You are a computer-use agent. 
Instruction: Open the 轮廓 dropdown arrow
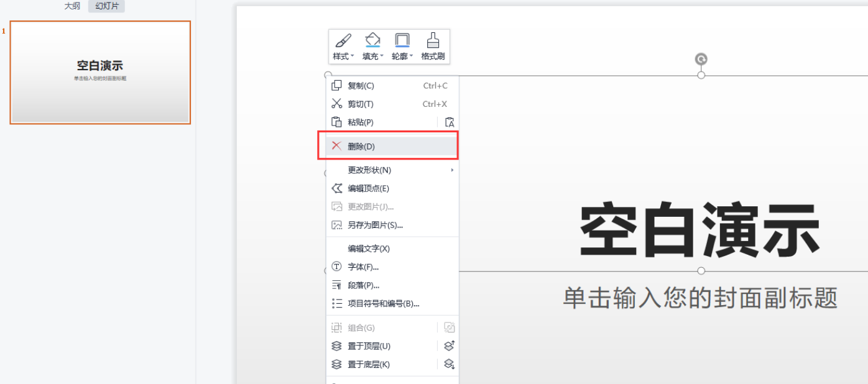click(412, 57)
